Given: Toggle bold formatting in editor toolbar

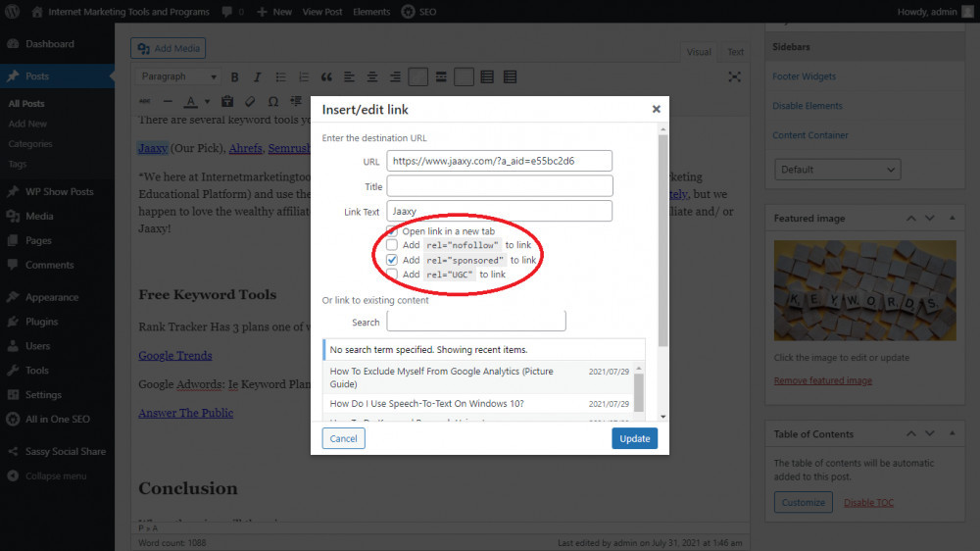Looking at the screenshot, I should pos(234,76).
